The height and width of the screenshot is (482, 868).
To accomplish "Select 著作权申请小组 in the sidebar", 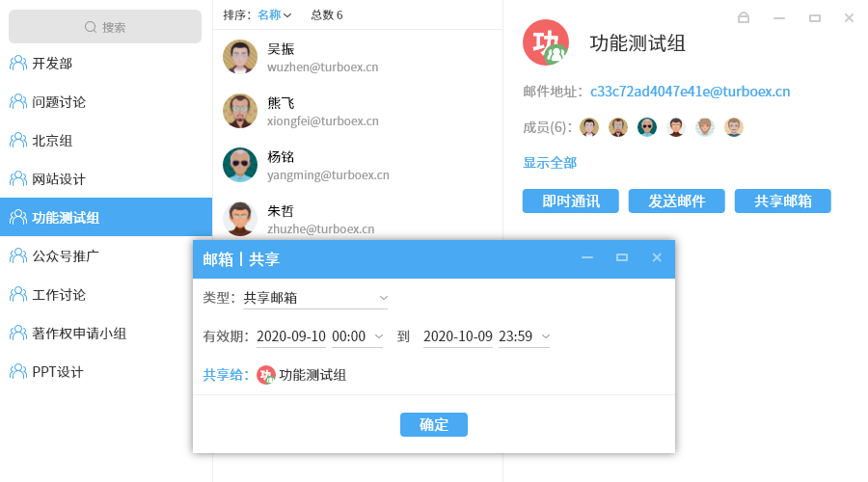I will (x=79, y=334).
